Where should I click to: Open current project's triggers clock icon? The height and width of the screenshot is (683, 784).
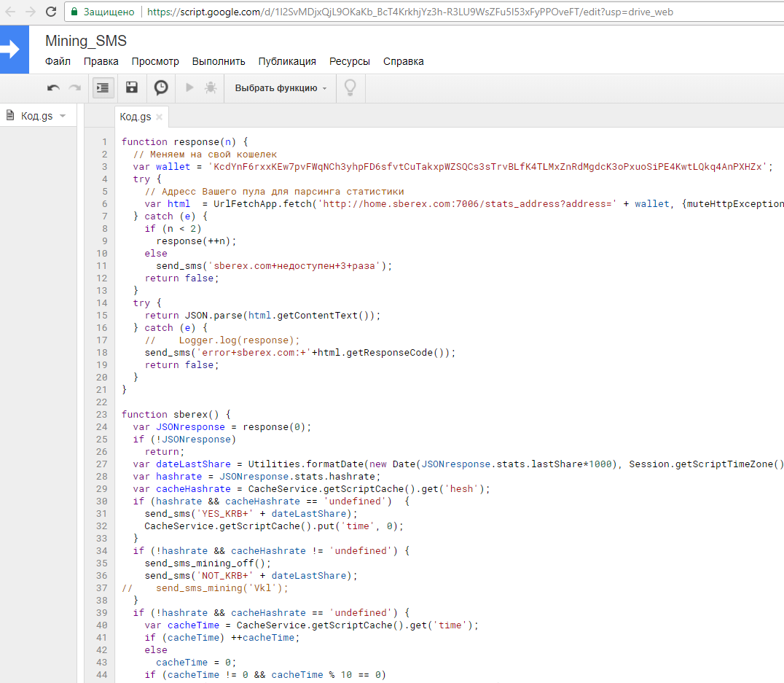(x=161, y=87)
